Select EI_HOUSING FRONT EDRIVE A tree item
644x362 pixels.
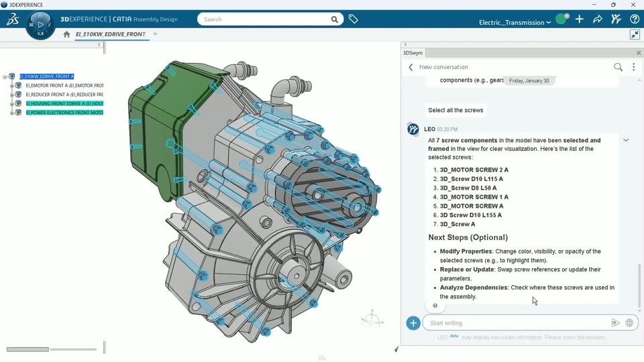pos(64,103)
